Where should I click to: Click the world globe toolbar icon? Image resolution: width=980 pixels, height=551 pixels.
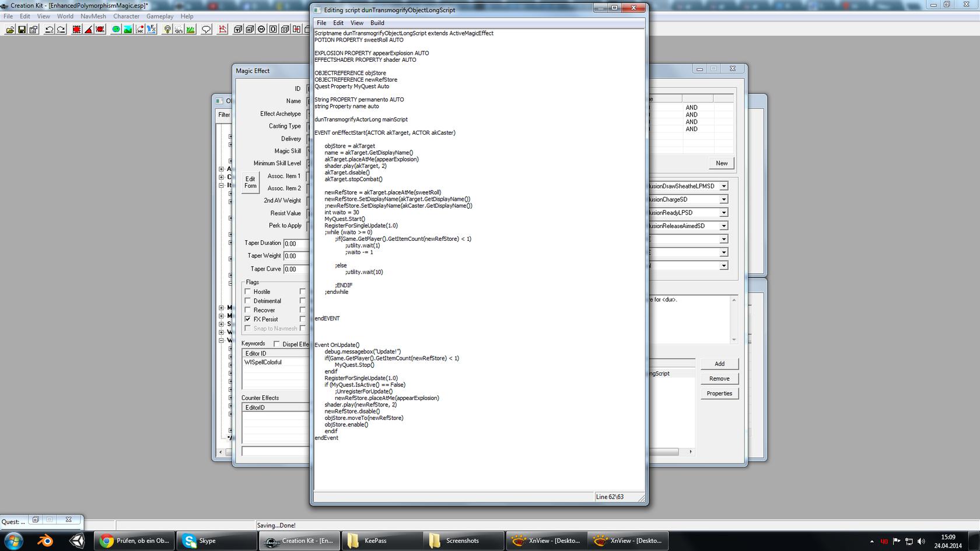[x=116, y=29]
